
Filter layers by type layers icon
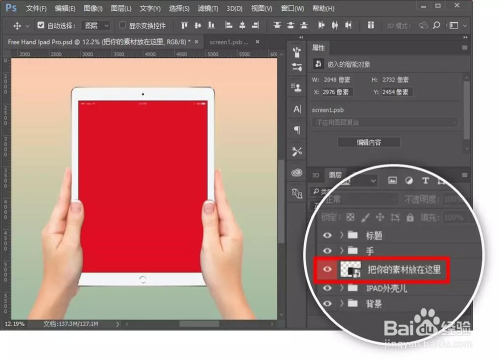pyautogui.click(x=425, y=181)
